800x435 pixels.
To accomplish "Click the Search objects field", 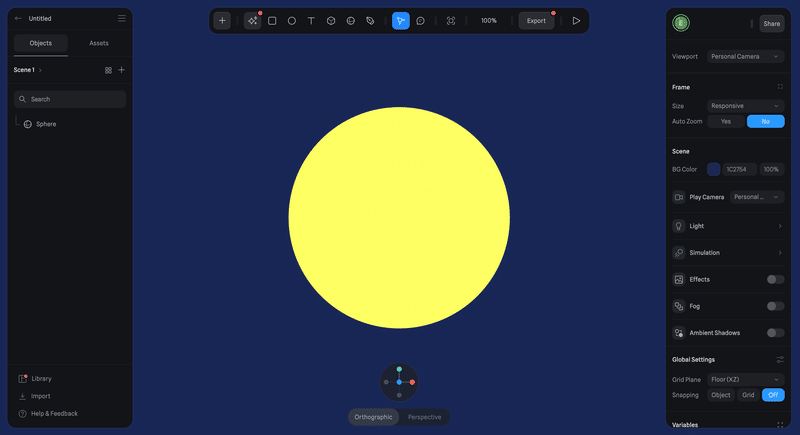I will pyautogui.click(x=70, y=99).
